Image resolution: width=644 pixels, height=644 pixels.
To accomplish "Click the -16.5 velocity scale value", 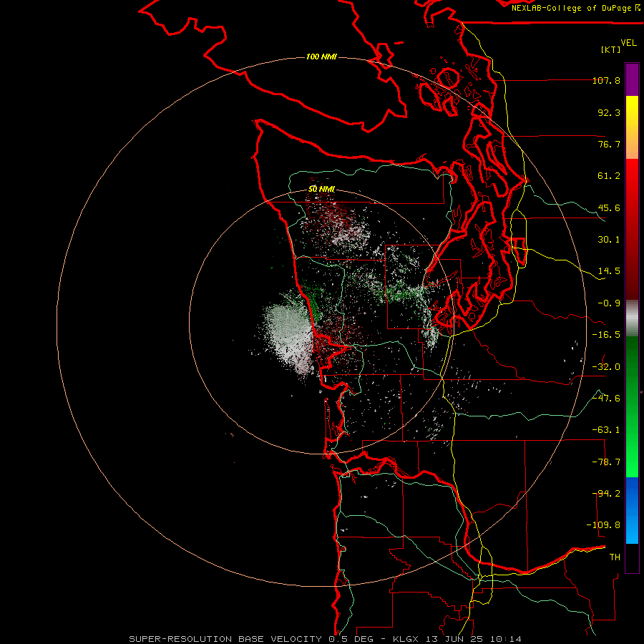I will pyautogui.click(x=606, y=335).
